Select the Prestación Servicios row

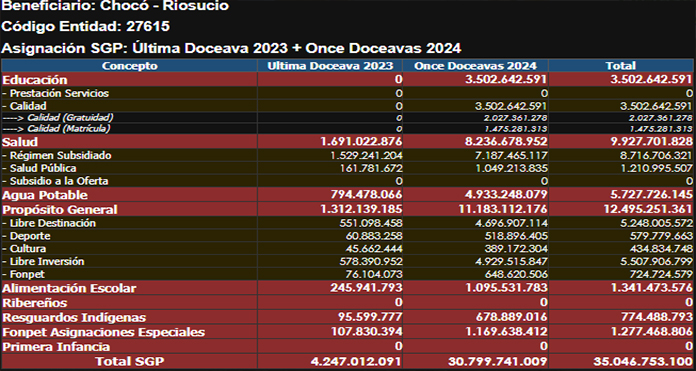coord(347,93)
